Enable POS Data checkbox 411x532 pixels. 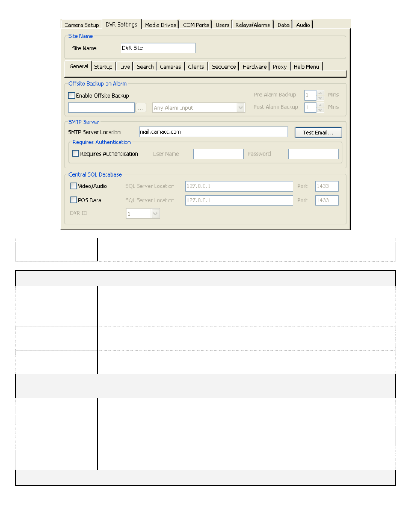click(x=74, y=200)
